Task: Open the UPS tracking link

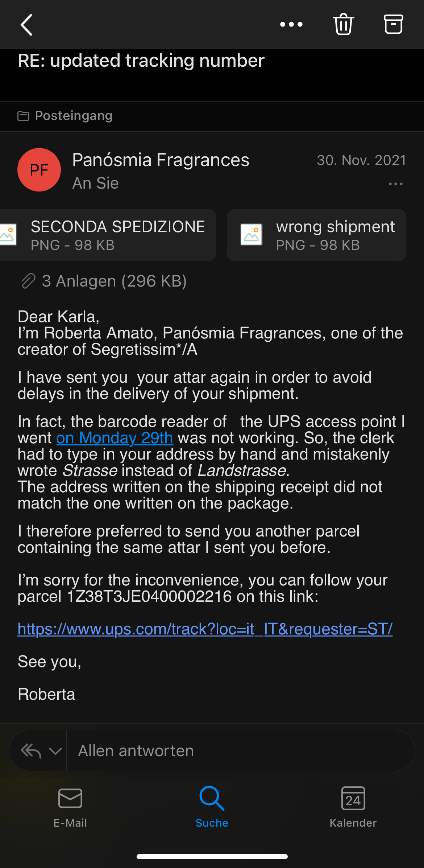Action: [x=205, y=629]
